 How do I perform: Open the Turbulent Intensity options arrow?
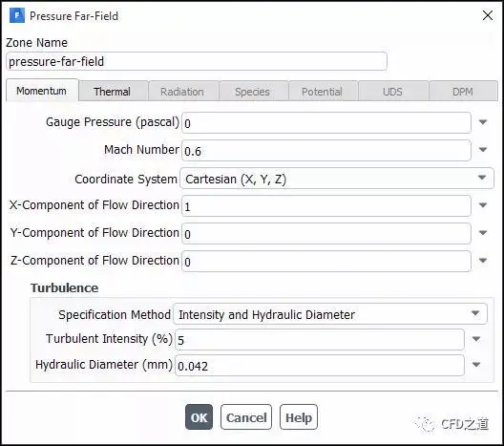click(476, 339)
